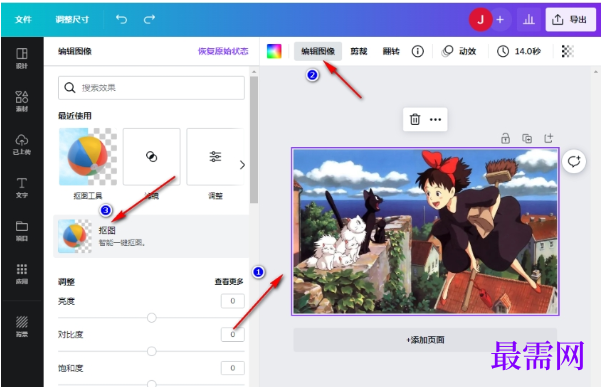
Task: Click the 亮度 brightness value box
Action: tap(233, 301)
